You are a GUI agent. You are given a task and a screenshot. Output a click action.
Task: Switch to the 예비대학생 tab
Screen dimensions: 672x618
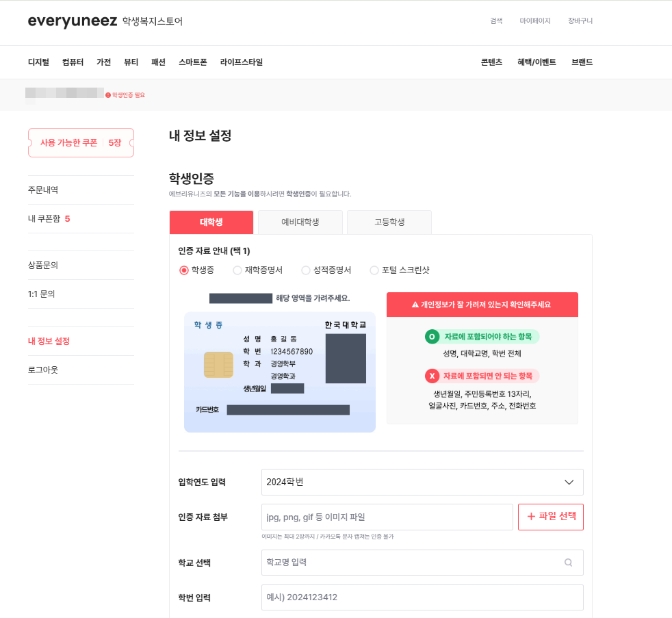pyautogui.click(x=300, y=222)
